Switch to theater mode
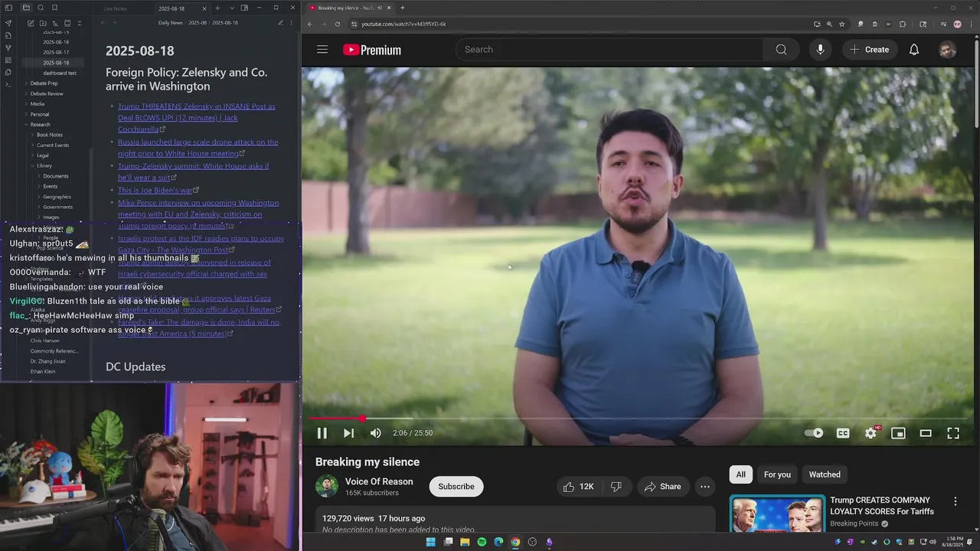The height and width of the screenshot is (551, 980). (926, 433)
